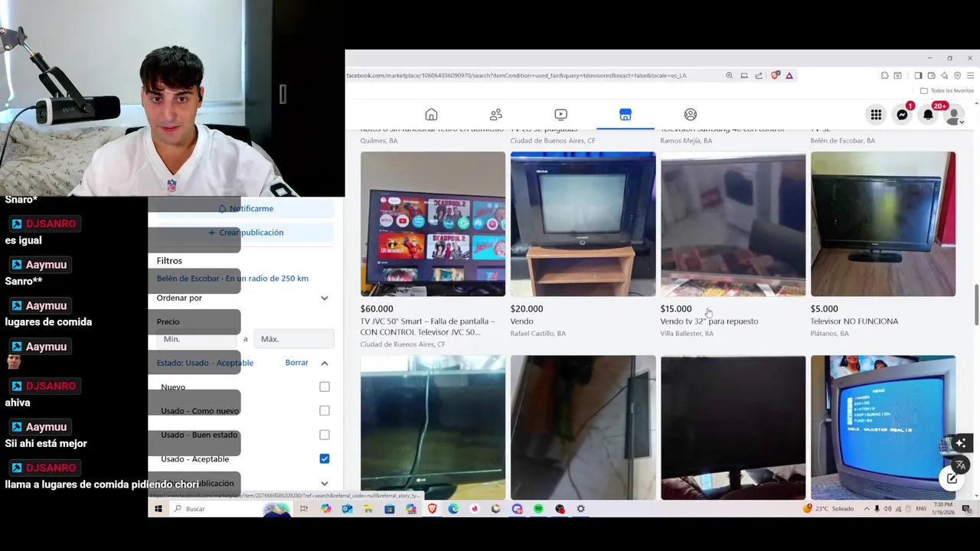The height and width of the screenshot is (551, 980).
Task: Click the browser address bar URL
Action: tap(516, 76)
